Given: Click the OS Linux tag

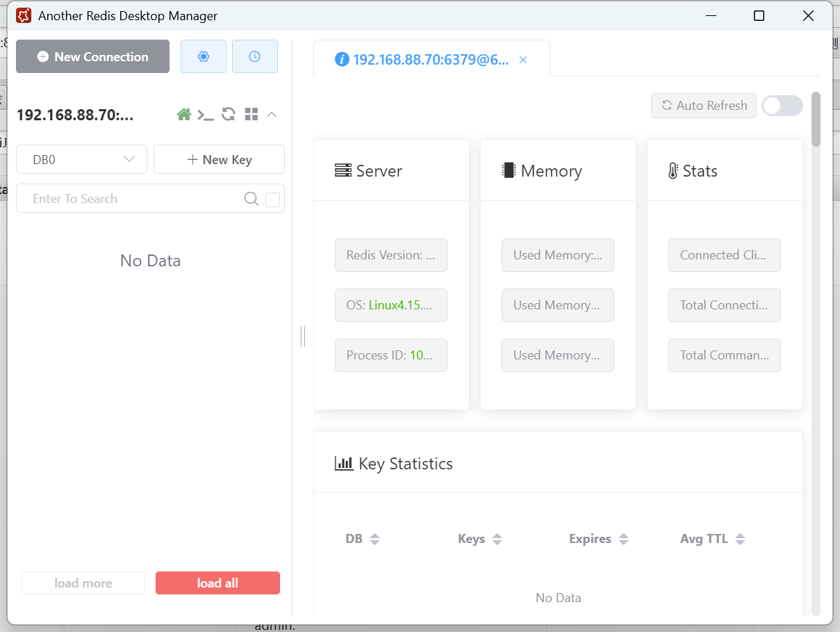Looking at the screenshot, I should click(x=391, y=305).
